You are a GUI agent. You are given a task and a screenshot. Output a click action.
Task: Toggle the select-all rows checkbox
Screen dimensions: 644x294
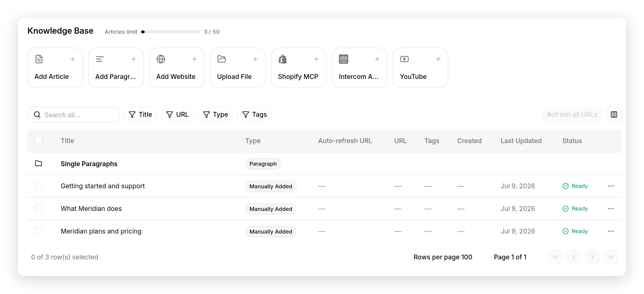39,141
